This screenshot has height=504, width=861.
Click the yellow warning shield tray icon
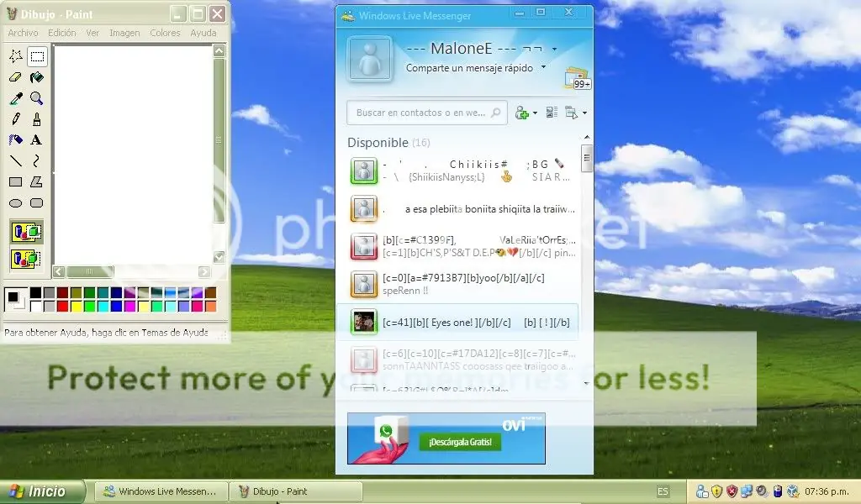pyautogui.click(x=716, y=491)
